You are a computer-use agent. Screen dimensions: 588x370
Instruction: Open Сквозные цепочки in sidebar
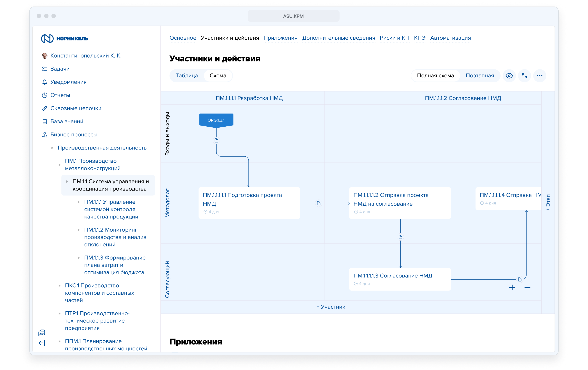pos(76,108)
